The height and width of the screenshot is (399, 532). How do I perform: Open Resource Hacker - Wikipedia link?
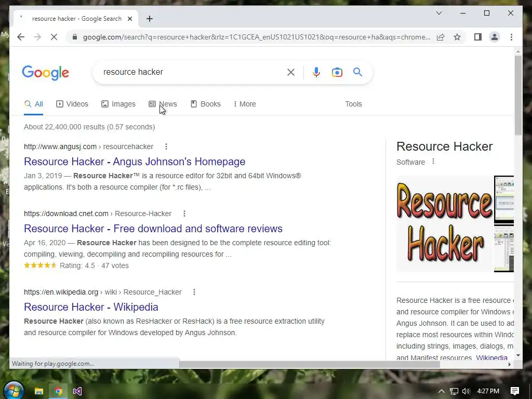[91, 307]
